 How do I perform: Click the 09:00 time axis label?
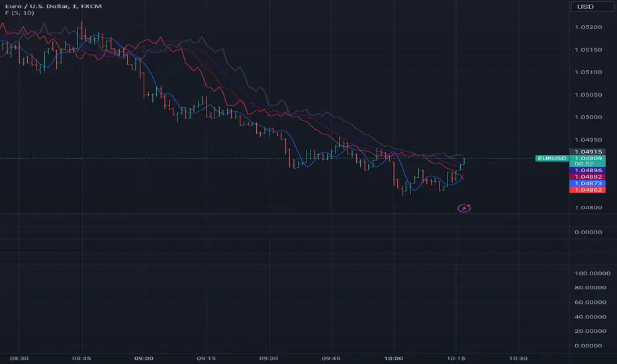[x=144, y=357]
